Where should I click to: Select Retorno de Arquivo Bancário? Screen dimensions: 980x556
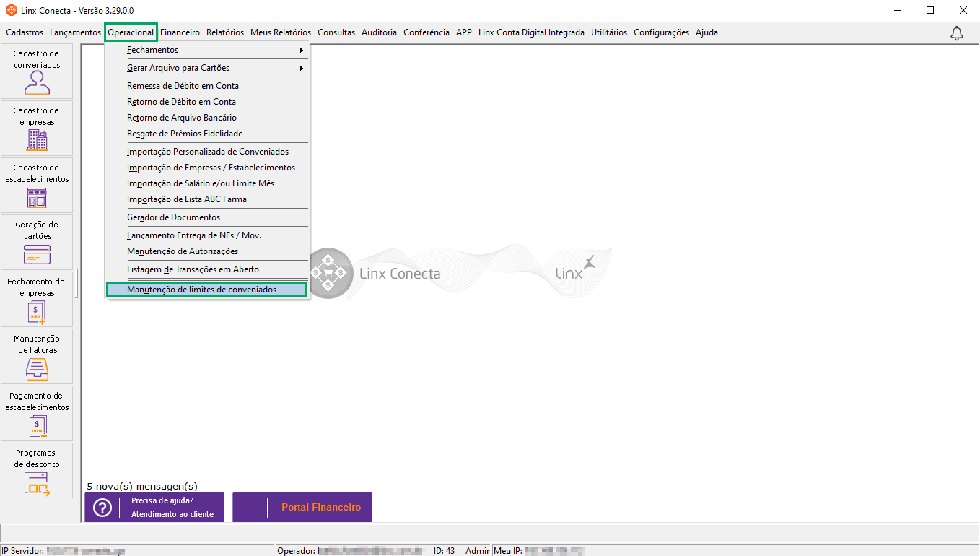click(207, 118)
